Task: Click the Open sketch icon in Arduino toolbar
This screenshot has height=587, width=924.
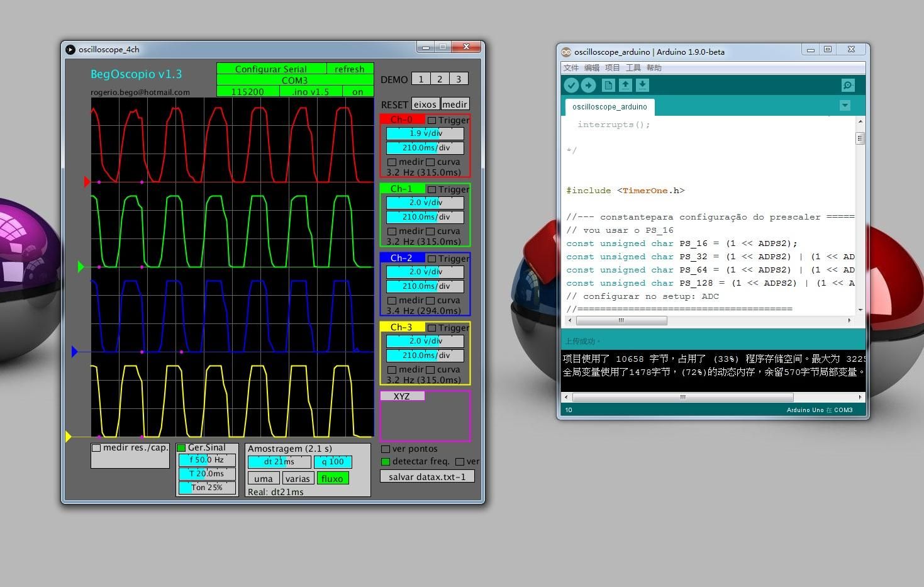Action: pyautogui.click(x=625, y=85)
